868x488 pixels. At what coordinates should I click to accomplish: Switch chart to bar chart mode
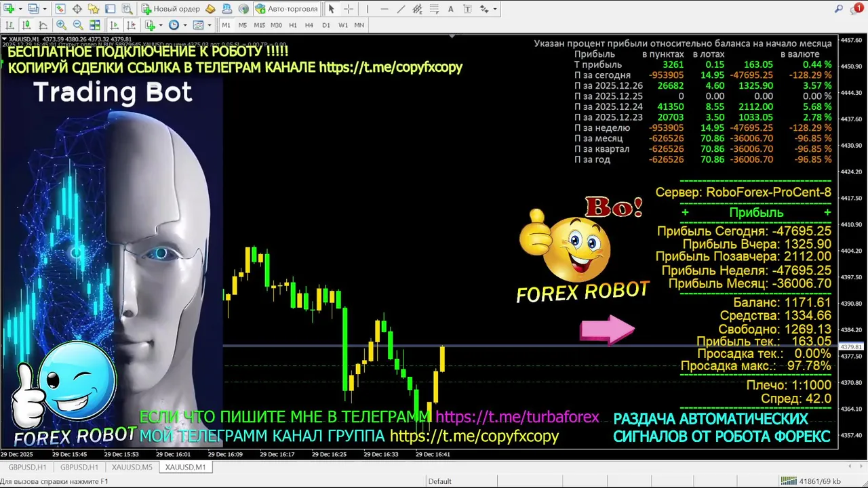[9, 25]
